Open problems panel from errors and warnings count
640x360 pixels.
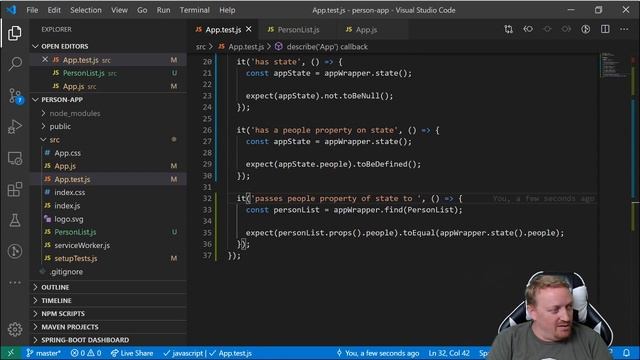86,353
